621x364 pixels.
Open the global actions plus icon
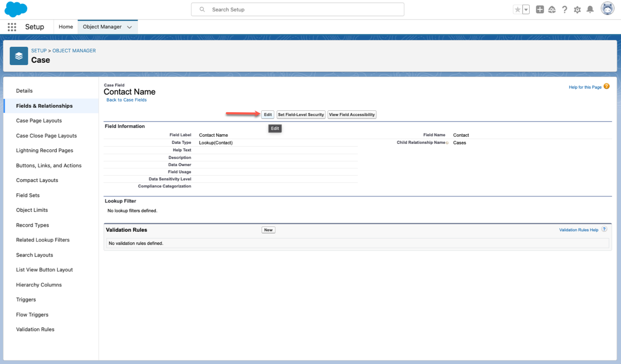pyautogui.click(x=539, y=10)
